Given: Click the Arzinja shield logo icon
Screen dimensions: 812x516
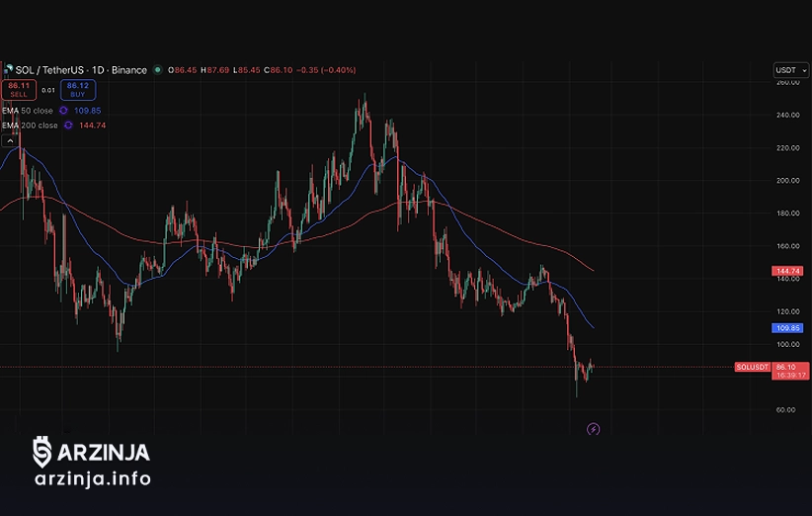Looking at the screenshot, I should 42,452.
